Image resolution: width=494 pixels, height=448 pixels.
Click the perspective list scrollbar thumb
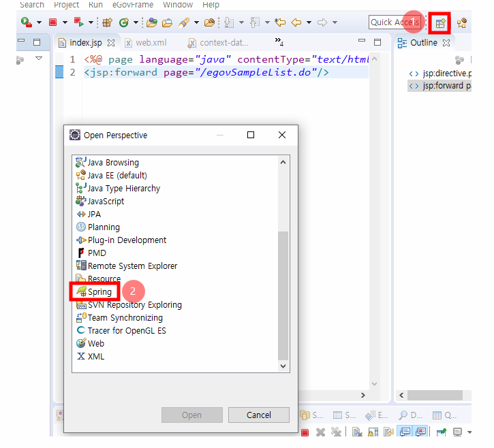[x=283, y=295]
